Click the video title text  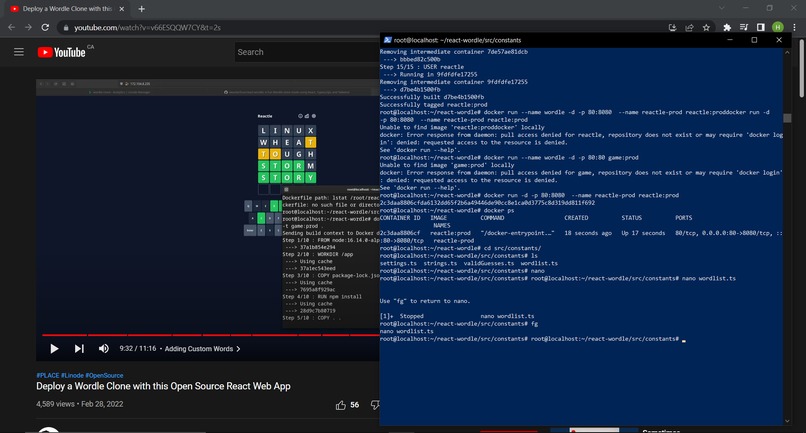coord(163,386)
